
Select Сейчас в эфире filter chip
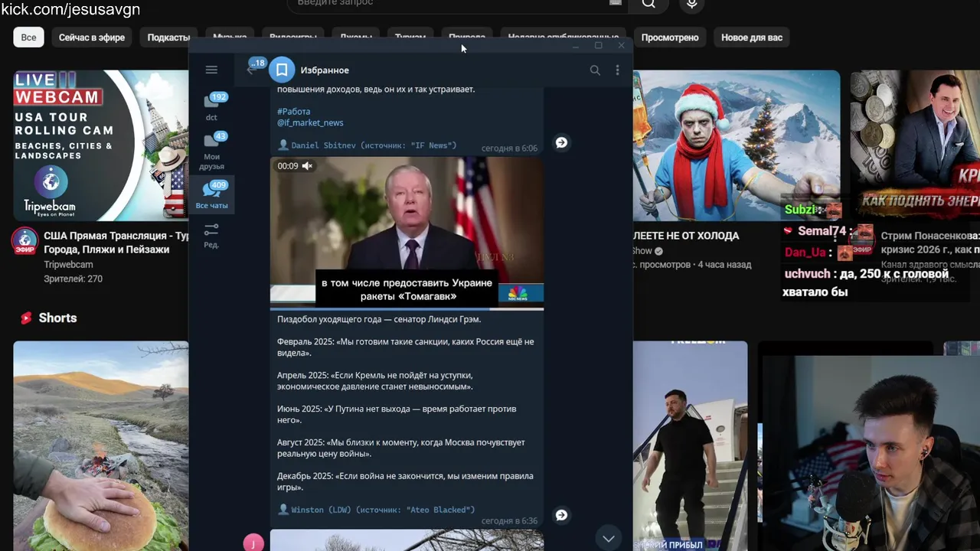point(92,37)
